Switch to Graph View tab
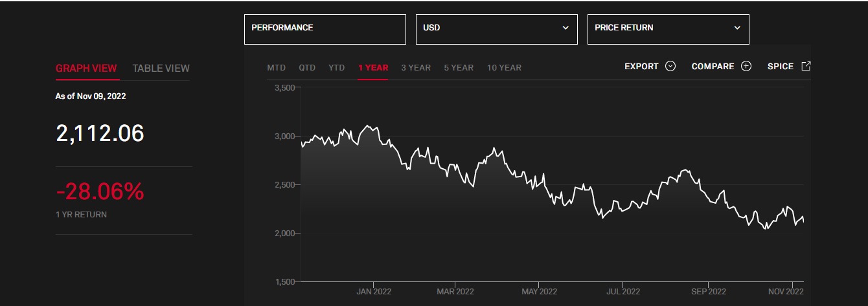Image resolution: width=868 pixels, height=306 pixels. (x=86, y=68)
